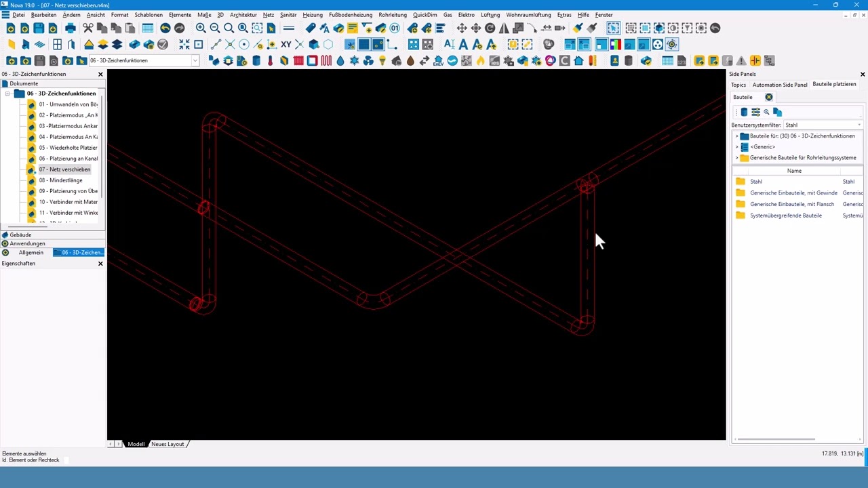Screen dimensions: 868x488
Task: Click the grey checkmark icon in second toolbar
Action: [x=163, y=45]
